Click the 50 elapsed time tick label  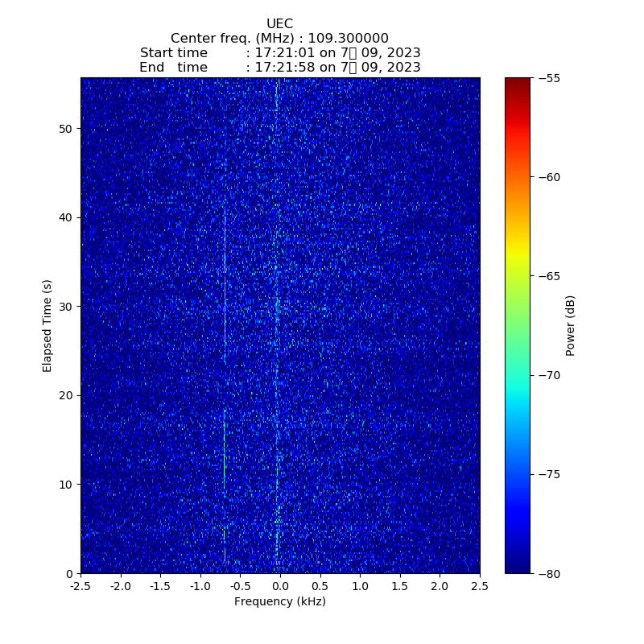66,129
